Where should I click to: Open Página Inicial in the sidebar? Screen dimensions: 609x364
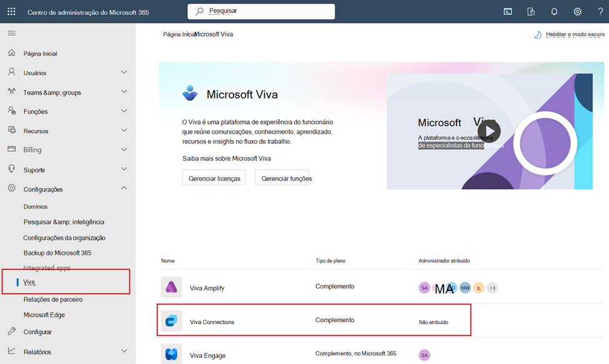[x=40, y=54]
